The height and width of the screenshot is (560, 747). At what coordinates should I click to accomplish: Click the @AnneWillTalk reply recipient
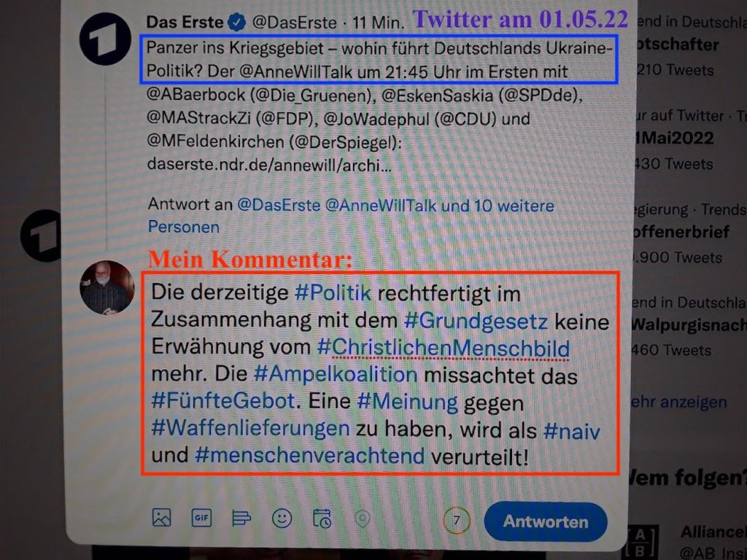point(380,205)
